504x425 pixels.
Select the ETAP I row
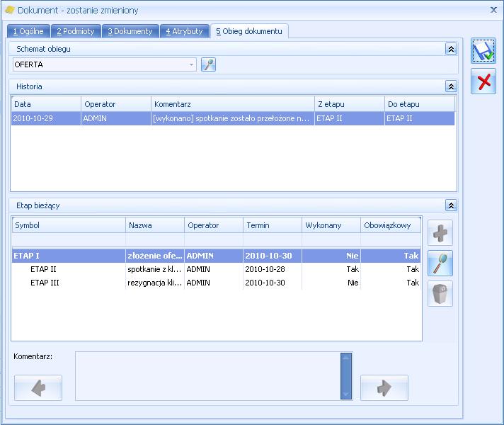click(217, 256)
